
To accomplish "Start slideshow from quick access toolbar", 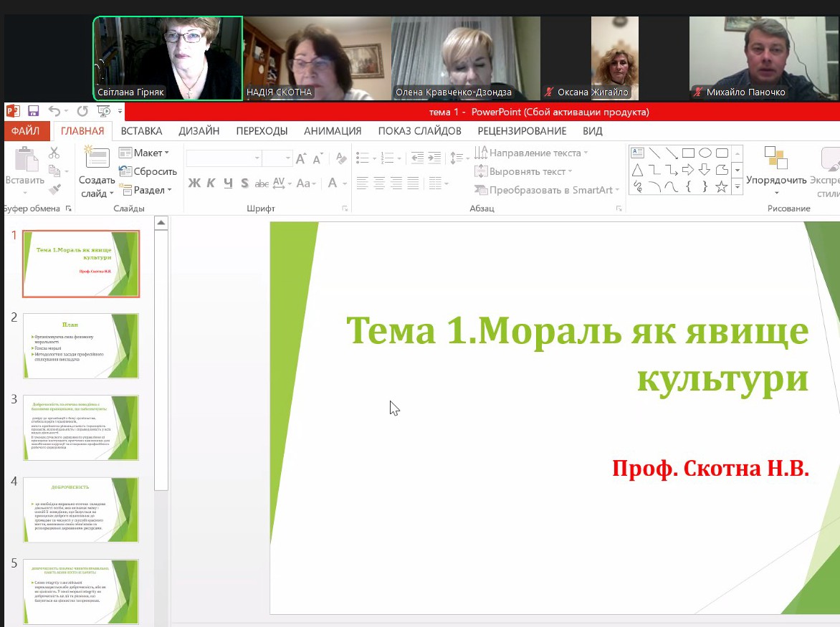I will [104, 111].
